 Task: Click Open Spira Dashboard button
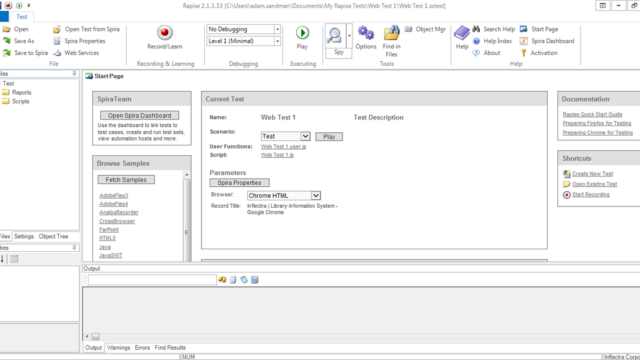(x=140, y=116)
